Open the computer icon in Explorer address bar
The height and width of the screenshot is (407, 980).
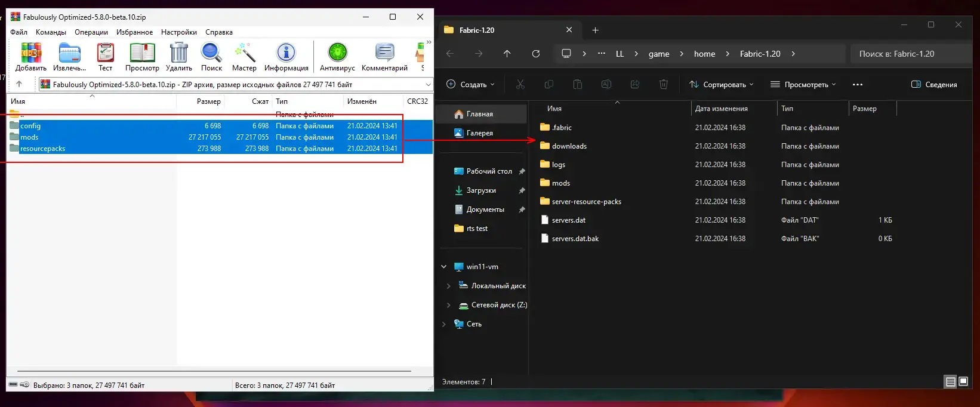(566, 54)
